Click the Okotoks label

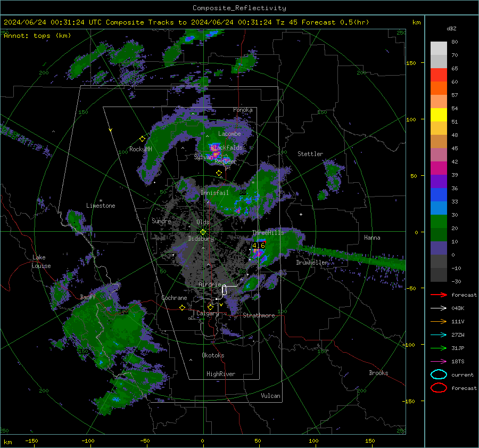click(x=213, y=355)
